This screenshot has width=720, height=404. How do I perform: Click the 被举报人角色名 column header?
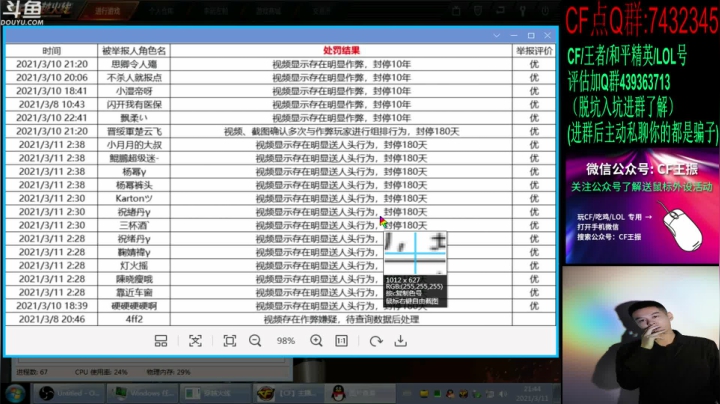click(134, 50)
